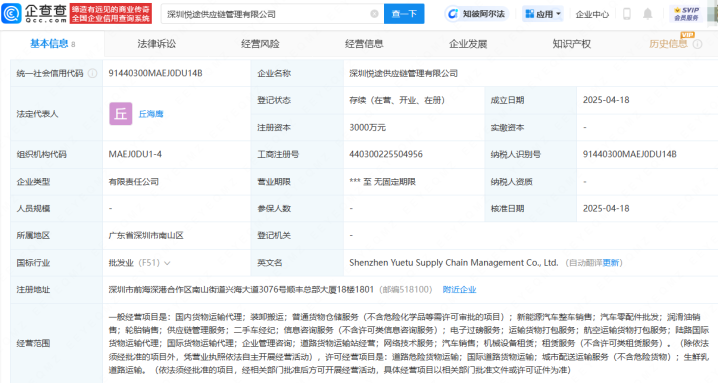Viewport: 718px width, 383px height.
Task: Click the 查一下 search button
Action: point(404,14)
